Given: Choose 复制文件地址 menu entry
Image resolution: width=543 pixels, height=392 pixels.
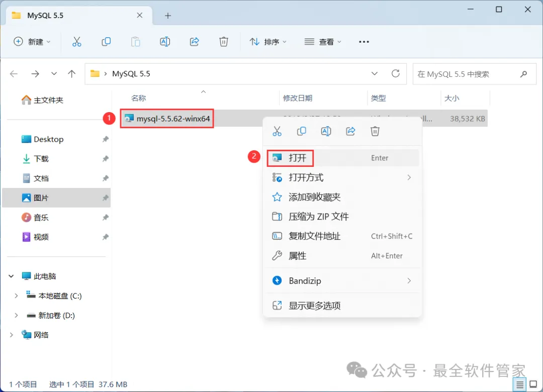Looking at the screenshot, I should [342, 236].
